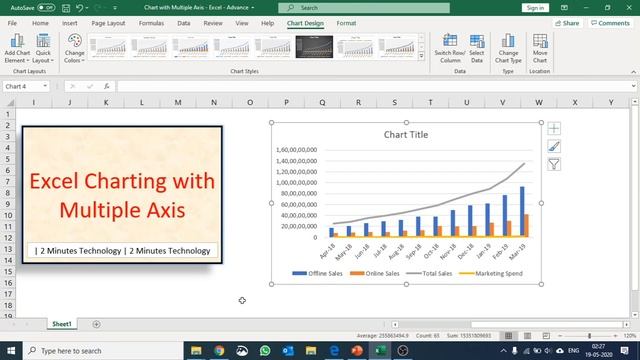Select Sheet1 tab

(x=62, y=324)
